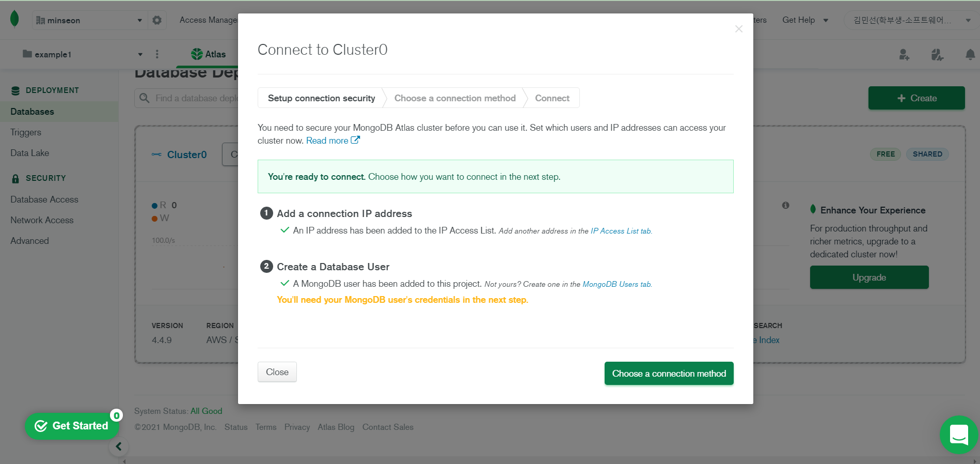The height and width of the screenshot is (464, 980).
Task: Switch to the Atlas tab
Action: 208,54
